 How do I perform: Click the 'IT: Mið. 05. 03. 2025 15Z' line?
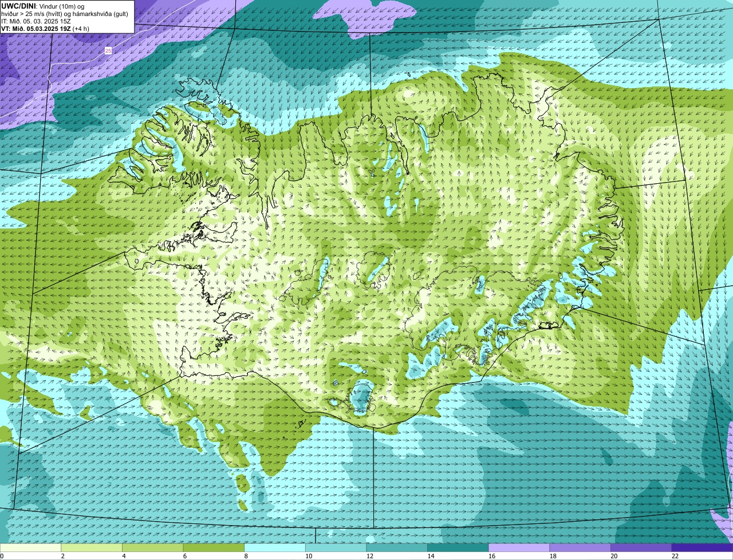(36, 21)
